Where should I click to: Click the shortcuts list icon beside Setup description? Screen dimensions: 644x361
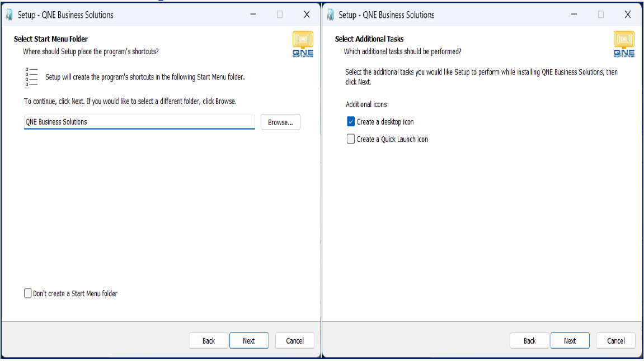click(x=31, y=77)
